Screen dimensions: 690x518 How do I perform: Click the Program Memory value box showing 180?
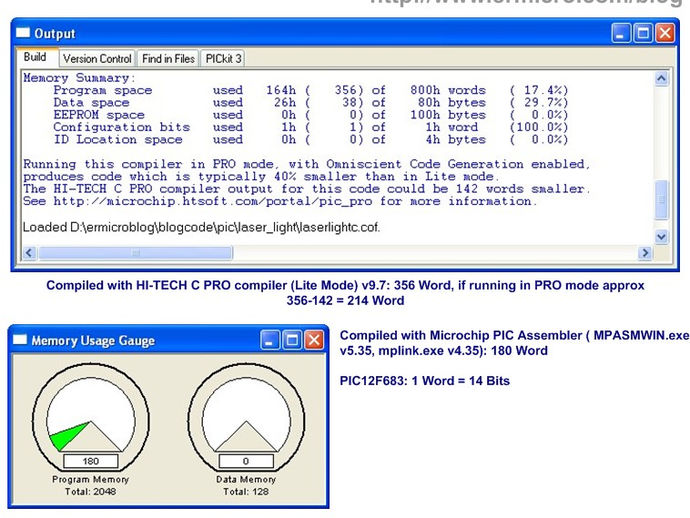(x=91, y=461)
